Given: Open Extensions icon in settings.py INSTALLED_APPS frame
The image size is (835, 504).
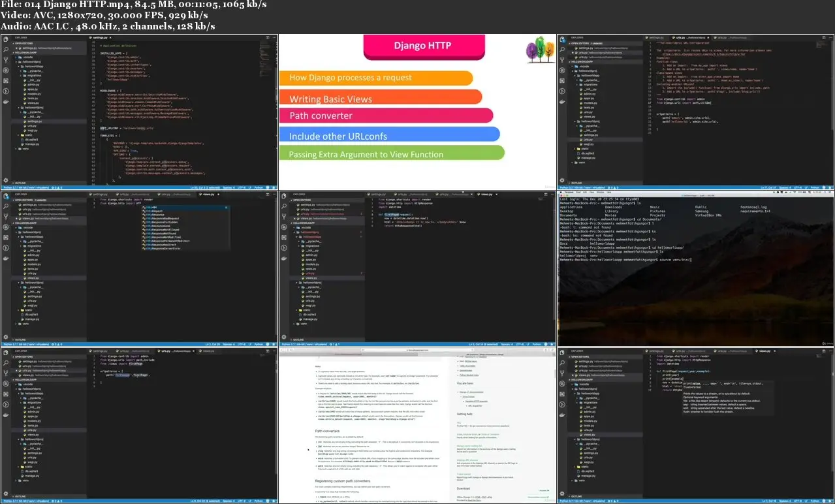Looking at the screenshot, I should point(6,80).
